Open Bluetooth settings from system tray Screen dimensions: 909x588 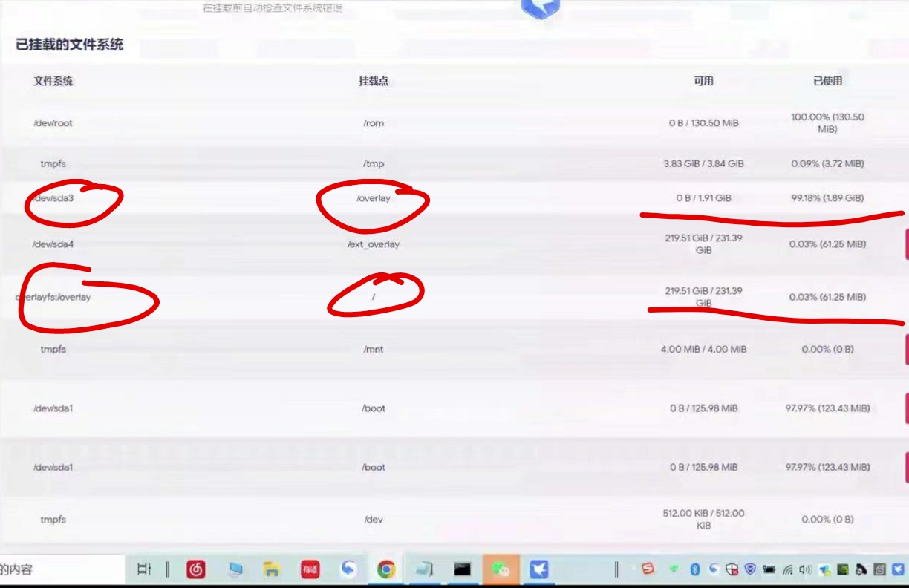695,569
